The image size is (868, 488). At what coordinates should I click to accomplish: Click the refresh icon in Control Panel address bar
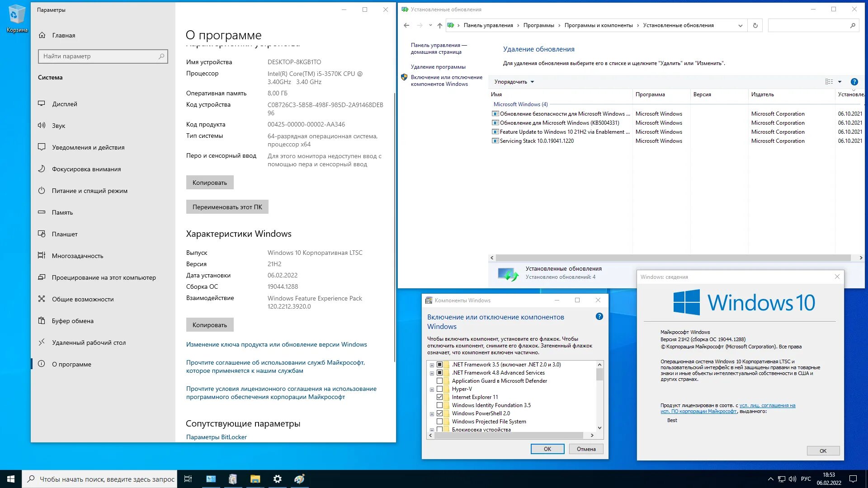tap(755, 26)
